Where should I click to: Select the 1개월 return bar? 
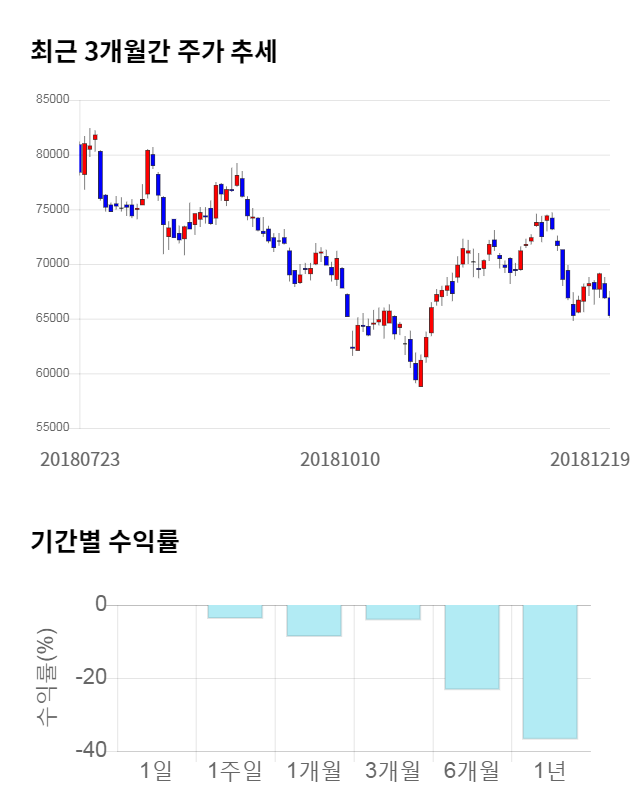pos(314,620)
